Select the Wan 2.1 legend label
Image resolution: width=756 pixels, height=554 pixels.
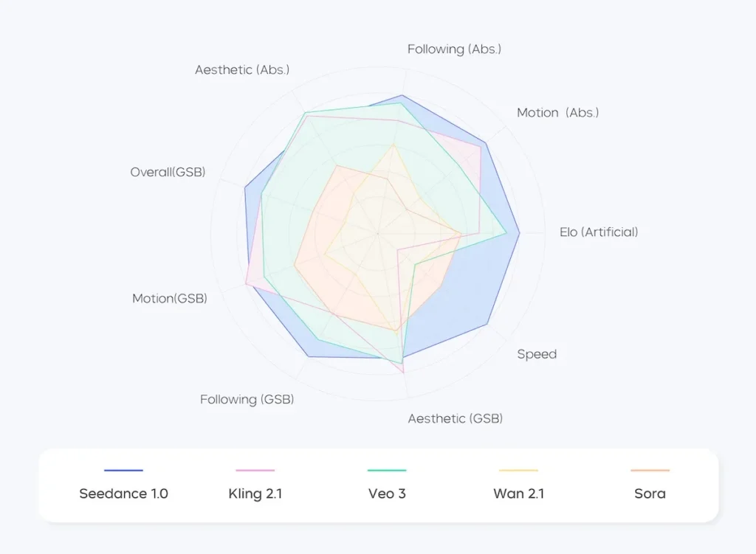(518, 494)
